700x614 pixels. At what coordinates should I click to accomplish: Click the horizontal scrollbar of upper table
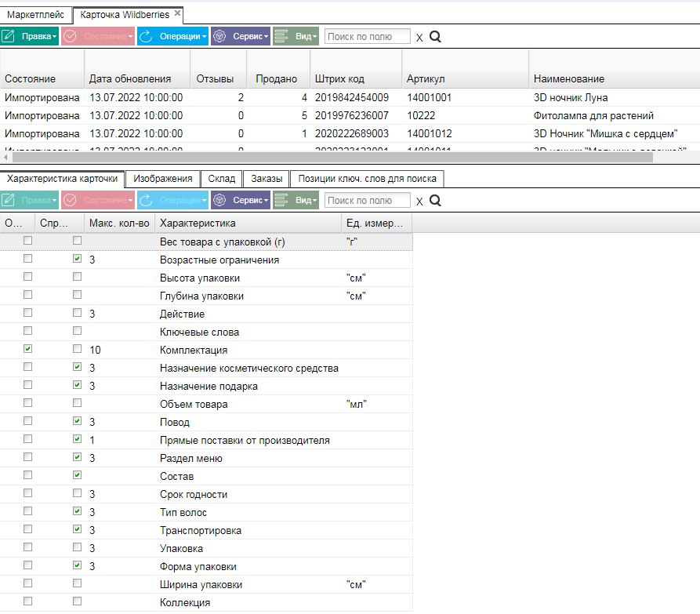pos(332,157)
